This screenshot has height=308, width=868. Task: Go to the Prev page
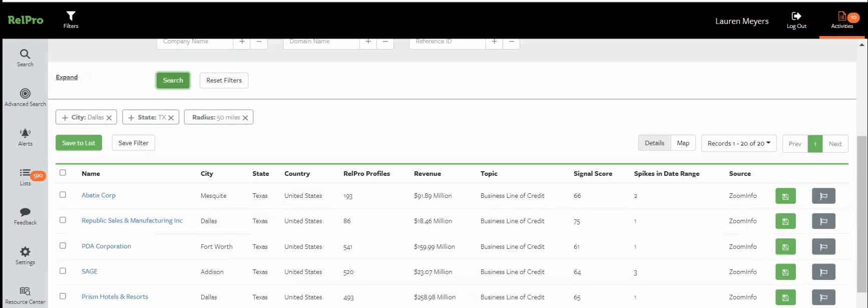795,144
